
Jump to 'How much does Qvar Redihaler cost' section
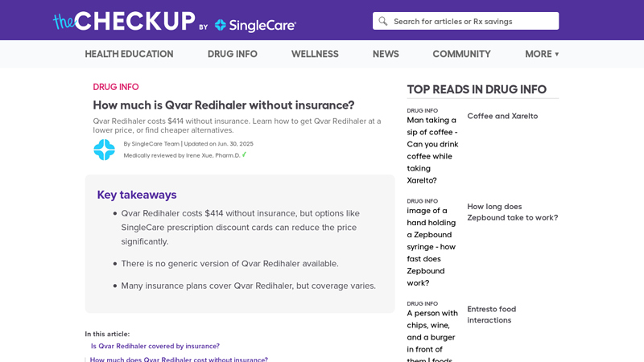pos(179,359)
